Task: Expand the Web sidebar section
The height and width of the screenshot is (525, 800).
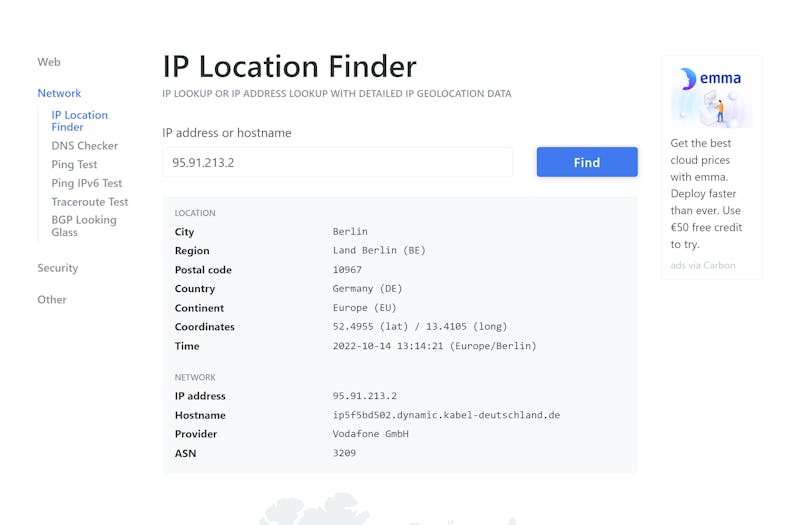Action: pyautogui.click(x=49, y=62)
